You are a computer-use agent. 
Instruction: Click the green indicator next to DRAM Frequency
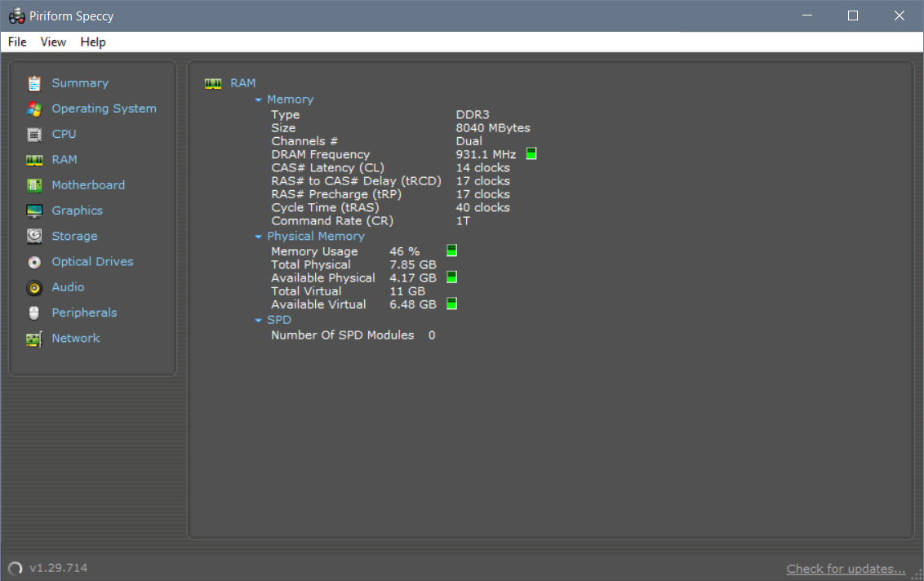click(x=531, y=153)
